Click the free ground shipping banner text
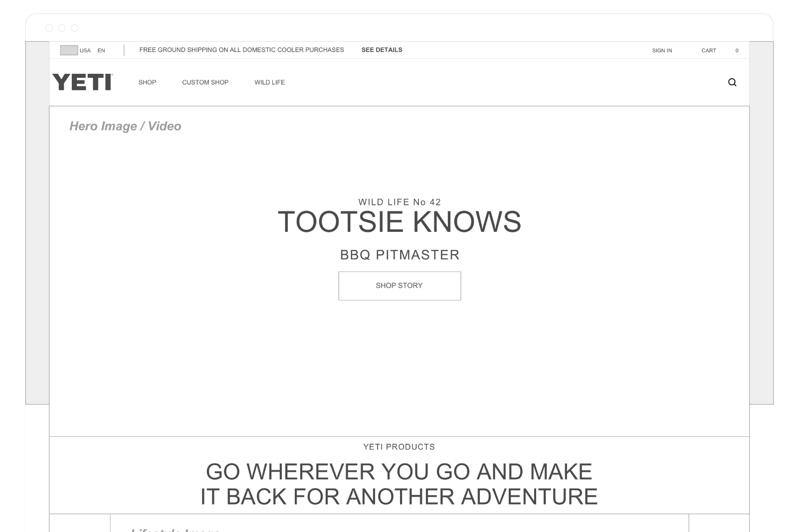Image resolution: width=798 pixels, height=532 pixels. click(241, 50)
